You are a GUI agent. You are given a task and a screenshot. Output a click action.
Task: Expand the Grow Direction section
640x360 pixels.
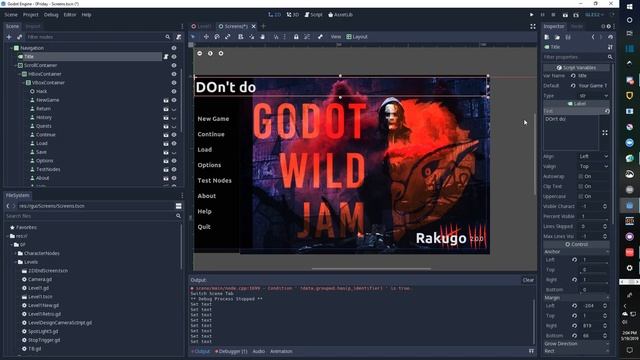pyautogui.click(x=576, y=344)
